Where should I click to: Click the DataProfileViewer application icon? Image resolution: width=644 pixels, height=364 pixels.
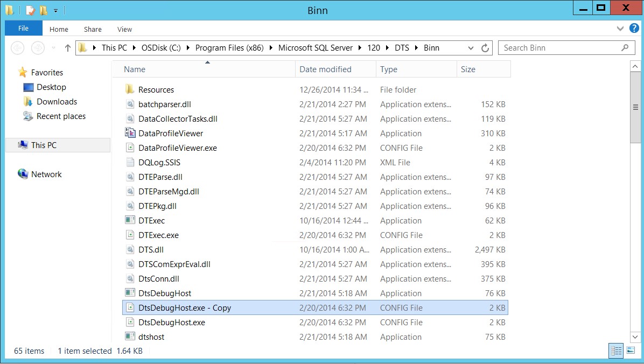tap(130, 134)
